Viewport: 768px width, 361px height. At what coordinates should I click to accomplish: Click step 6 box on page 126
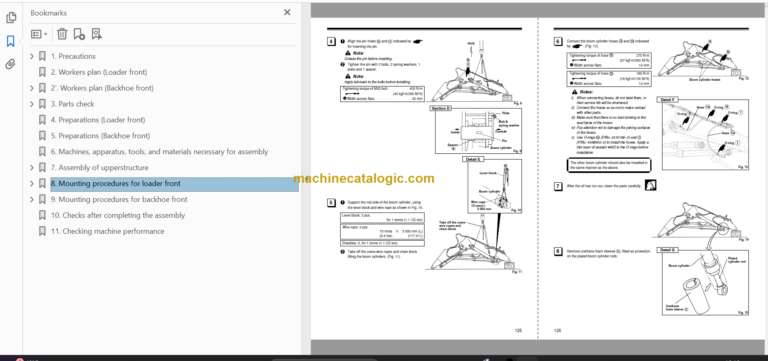tap(558, 42)
